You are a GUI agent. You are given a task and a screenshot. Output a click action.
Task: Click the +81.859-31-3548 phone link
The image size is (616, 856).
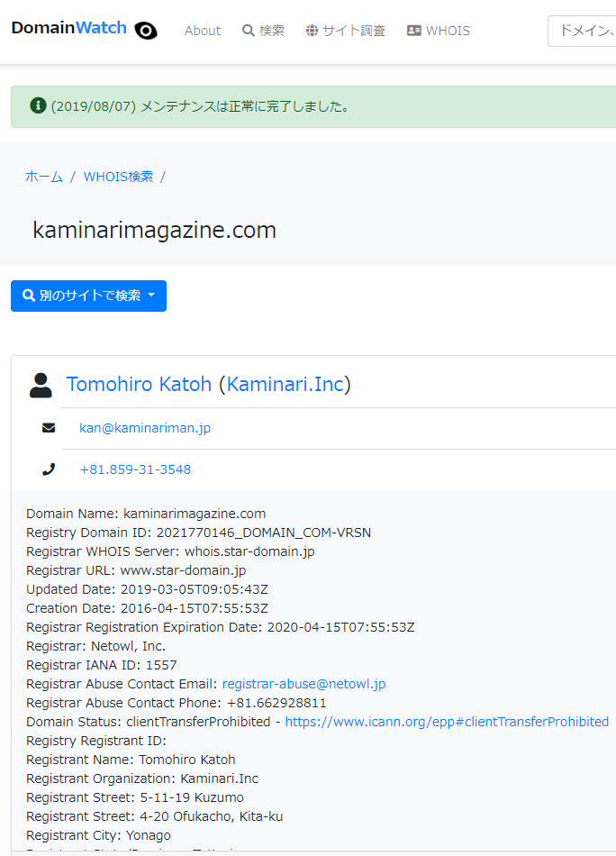[135, 469]
